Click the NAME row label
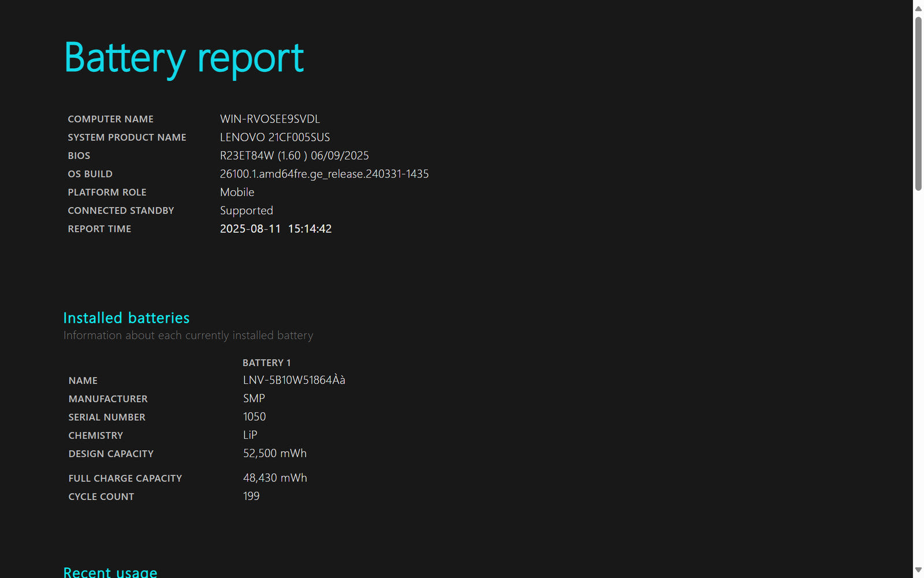This screenshot has width=924, height=578. click(x=83, y=381)
